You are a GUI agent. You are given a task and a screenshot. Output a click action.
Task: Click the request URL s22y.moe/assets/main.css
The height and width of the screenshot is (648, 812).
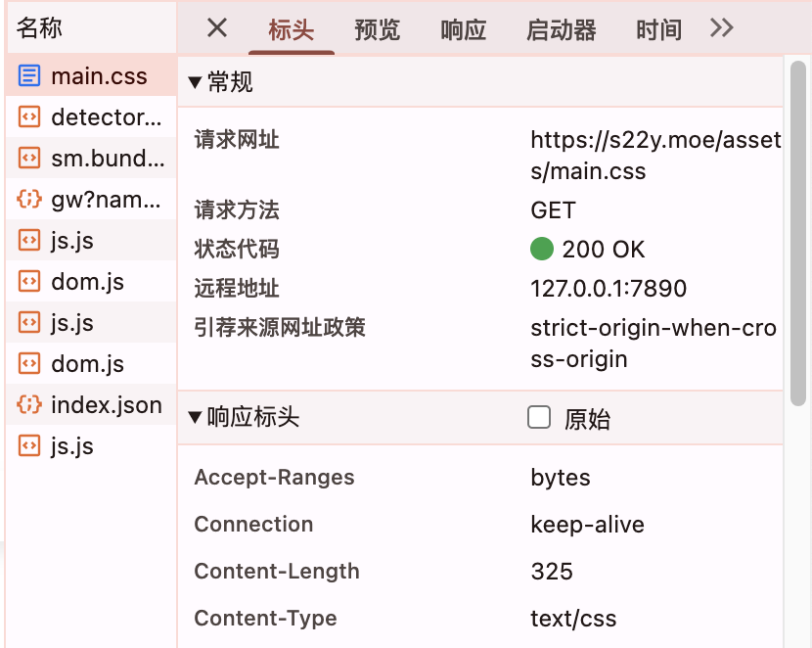point(655,155)
